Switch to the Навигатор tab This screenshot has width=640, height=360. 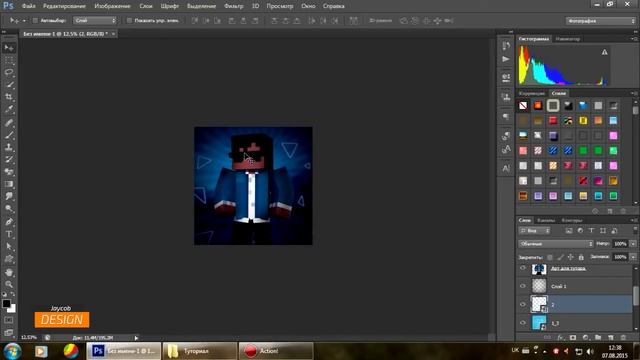(568, 39)
